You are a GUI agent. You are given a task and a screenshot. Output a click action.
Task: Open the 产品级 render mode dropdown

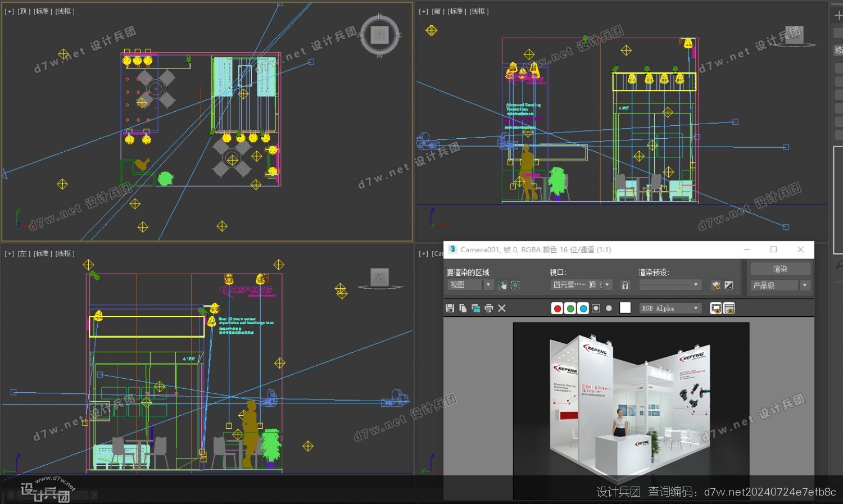click(x=780, y=285)
